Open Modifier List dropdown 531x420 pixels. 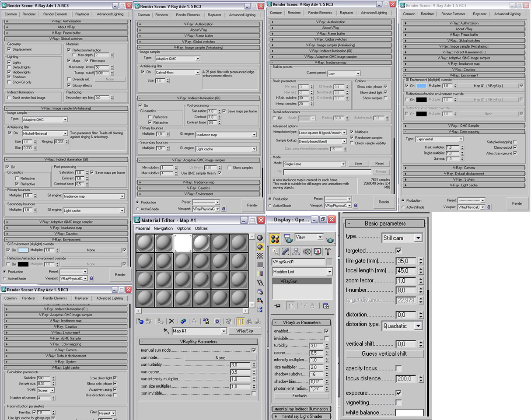pos(302,272)
